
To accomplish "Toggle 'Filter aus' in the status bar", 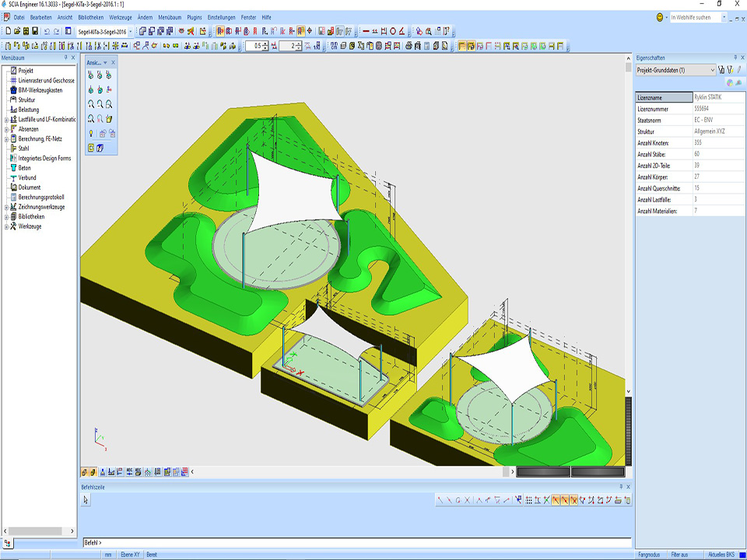I will (679, 555).
